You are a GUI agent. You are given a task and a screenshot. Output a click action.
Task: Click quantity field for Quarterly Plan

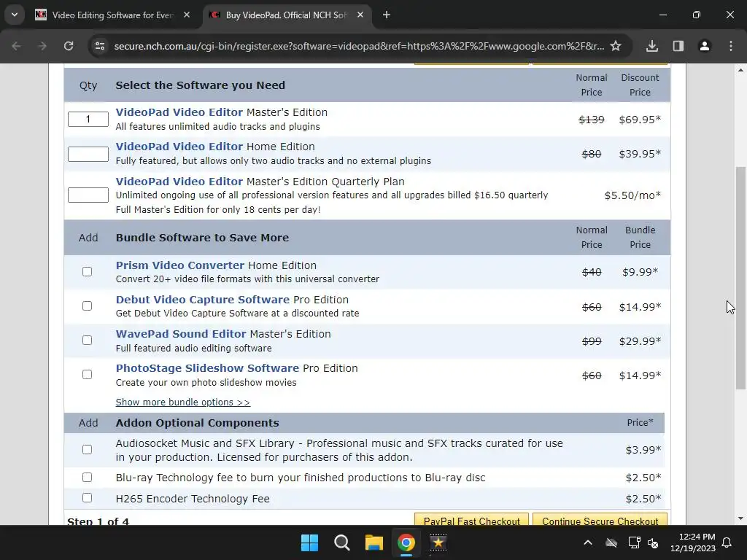pos(88,195)
